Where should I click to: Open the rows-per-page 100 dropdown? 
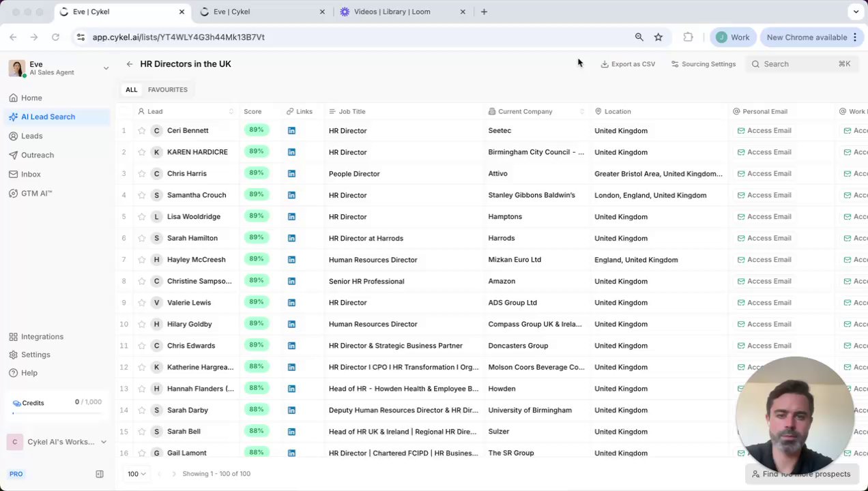coord(136,474)
